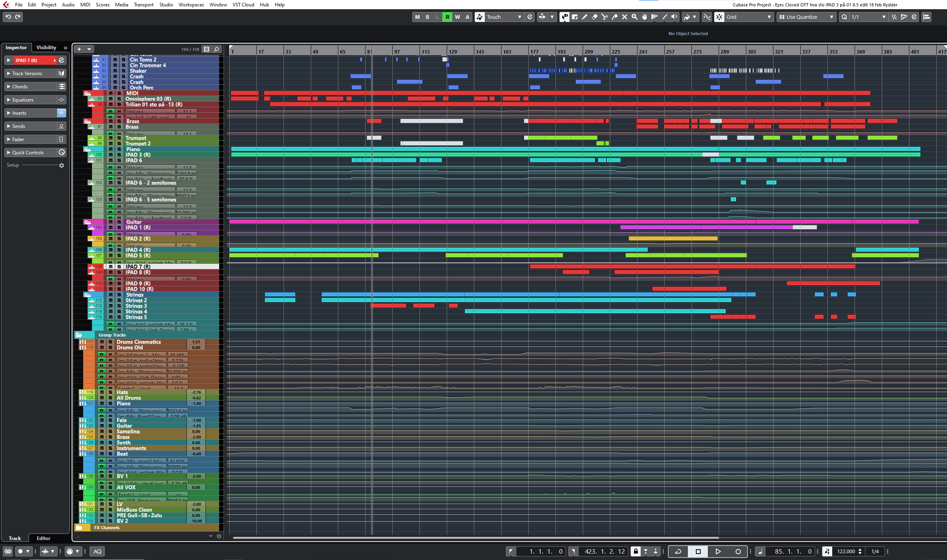Open the Transport menu

tap(143, 5)
